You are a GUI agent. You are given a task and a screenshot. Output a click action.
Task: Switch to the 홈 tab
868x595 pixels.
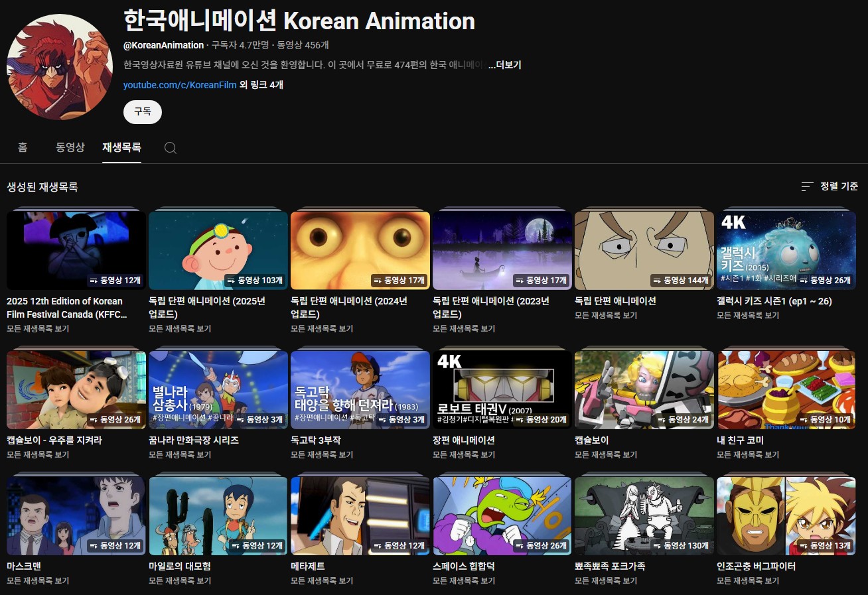23,147
